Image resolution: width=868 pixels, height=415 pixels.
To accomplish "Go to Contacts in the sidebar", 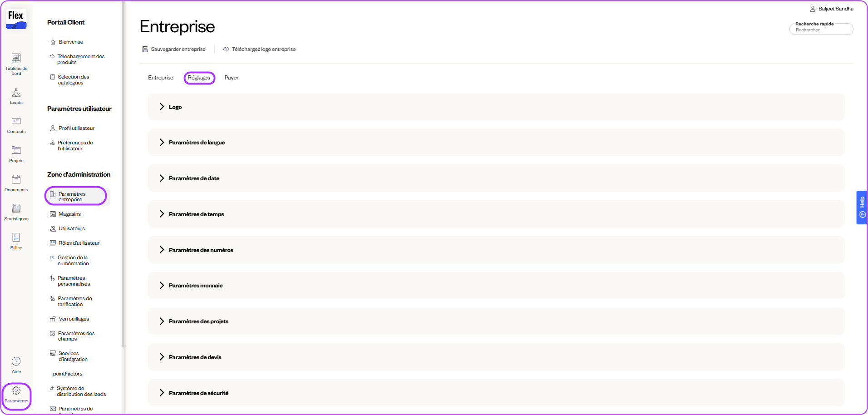I will 16,122.
